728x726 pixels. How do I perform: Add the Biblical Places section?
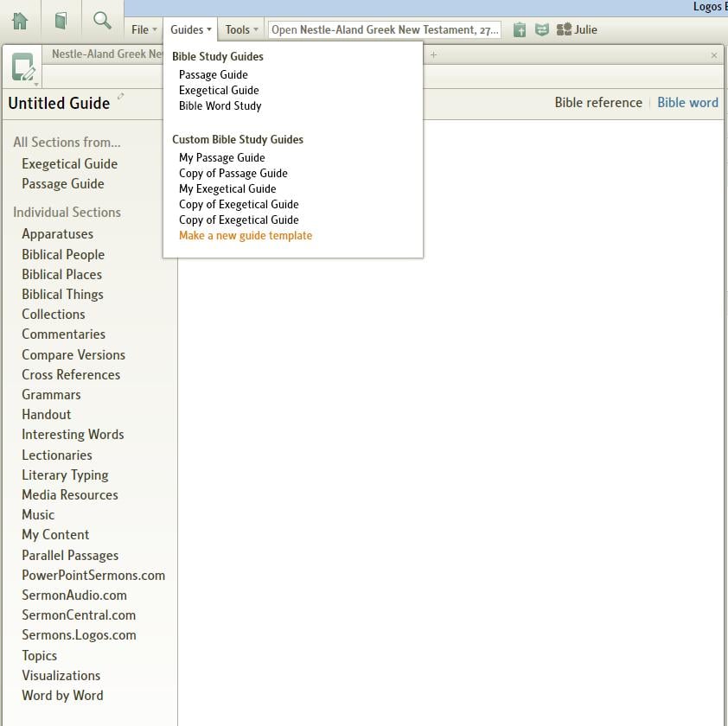click(61, 274)
